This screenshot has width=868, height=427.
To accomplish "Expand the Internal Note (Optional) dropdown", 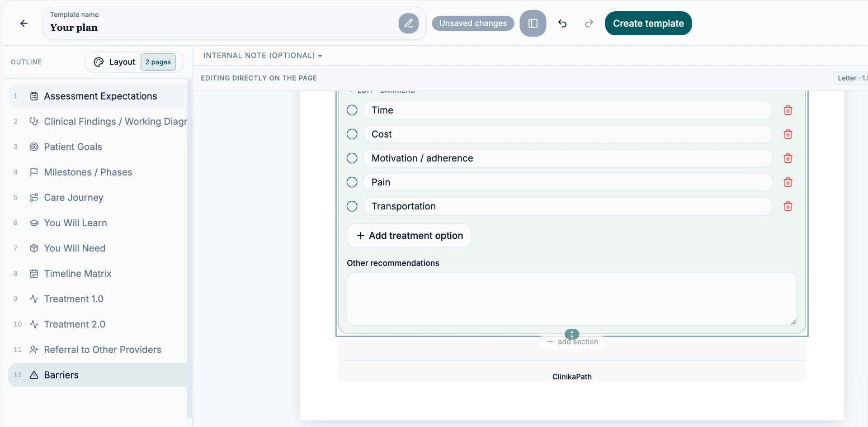I will (x=263, y=56).
